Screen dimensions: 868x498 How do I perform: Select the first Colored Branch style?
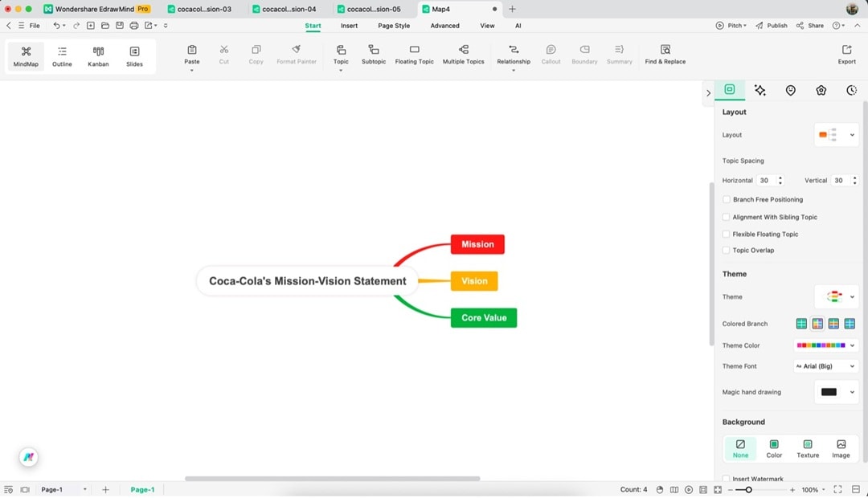coord(801,324)
